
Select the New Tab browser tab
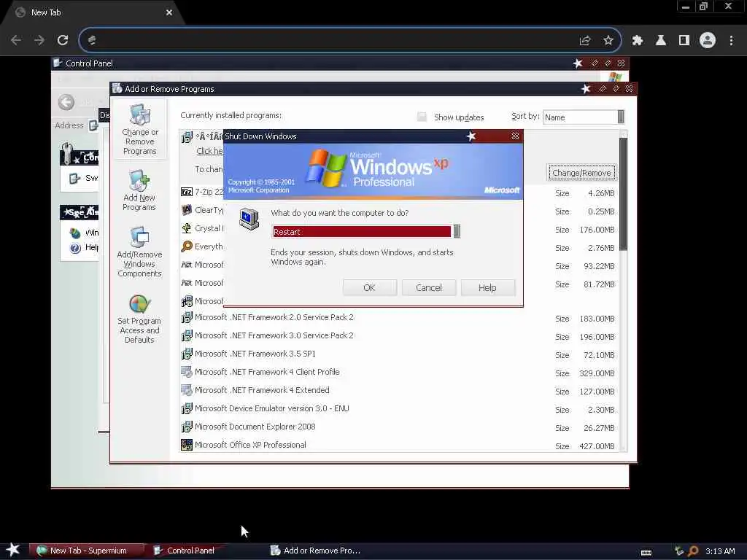(x=93, y=13)
